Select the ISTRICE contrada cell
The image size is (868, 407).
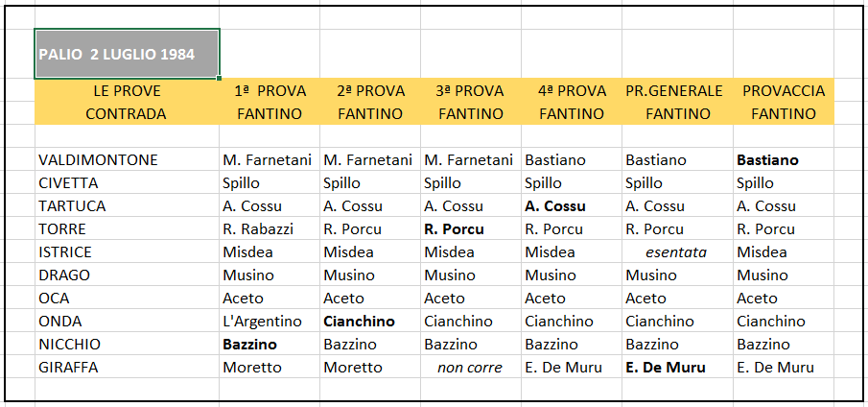[127, 252]
